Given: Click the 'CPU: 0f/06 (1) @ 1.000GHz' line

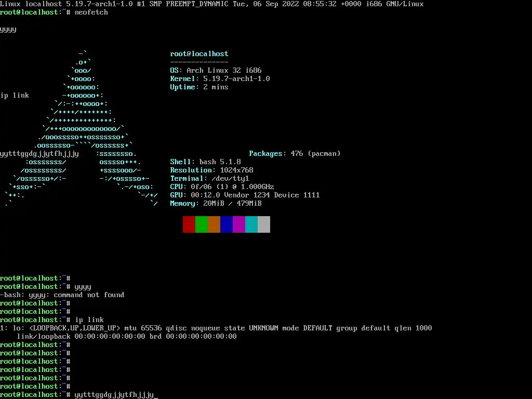Looking at the screenshot, I should [222, 187].
